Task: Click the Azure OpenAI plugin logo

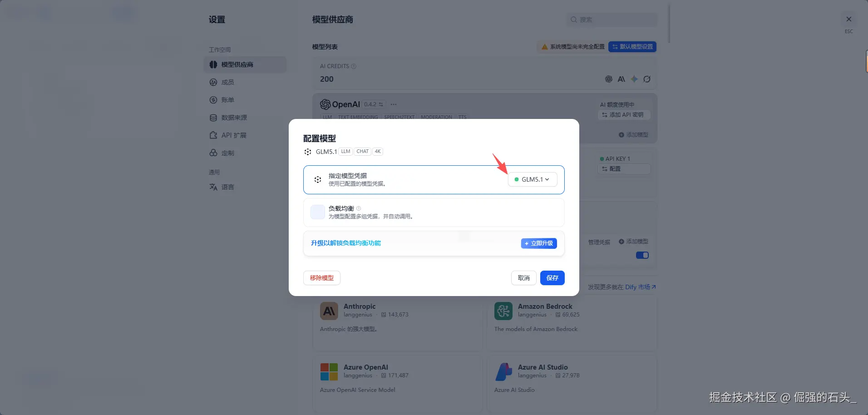Action: coord(329,372)
